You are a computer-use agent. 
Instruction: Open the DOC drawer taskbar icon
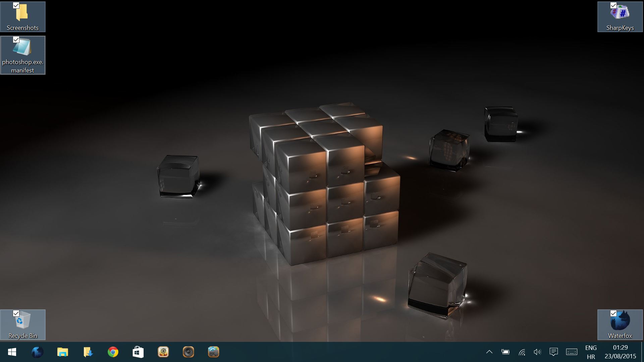tap(214, 352)
